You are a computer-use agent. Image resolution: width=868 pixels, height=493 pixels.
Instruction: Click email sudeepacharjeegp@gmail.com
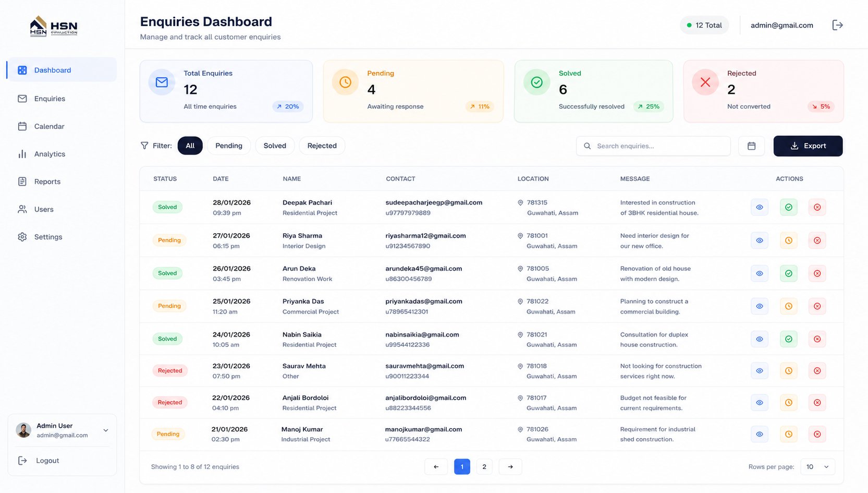(x=434, y=202)
